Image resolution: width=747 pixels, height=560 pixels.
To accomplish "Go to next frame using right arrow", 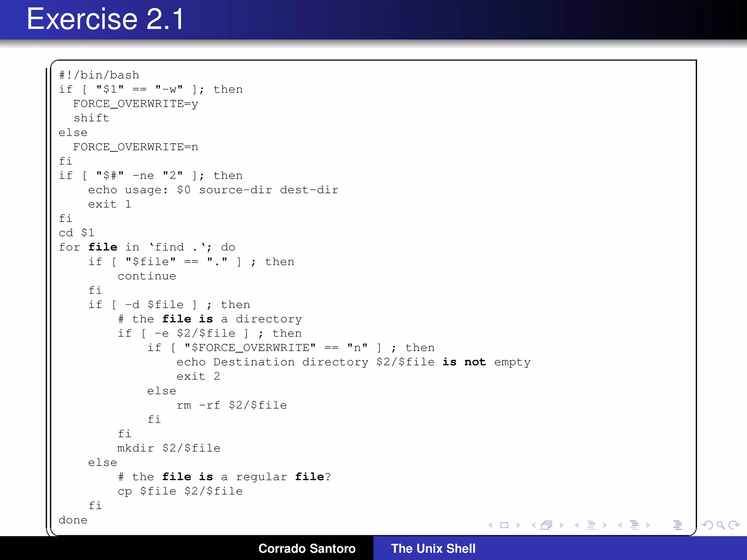I will pos(562,525).
